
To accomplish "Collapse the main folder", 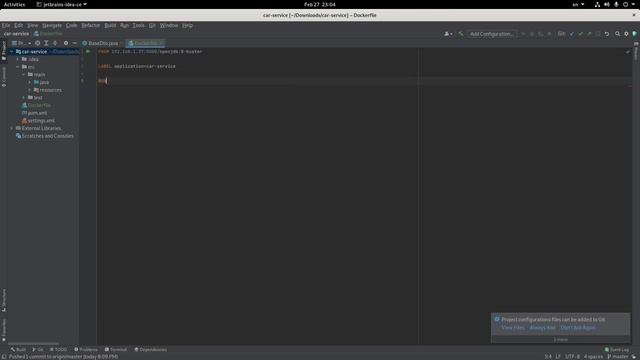I will pos(24,75).
